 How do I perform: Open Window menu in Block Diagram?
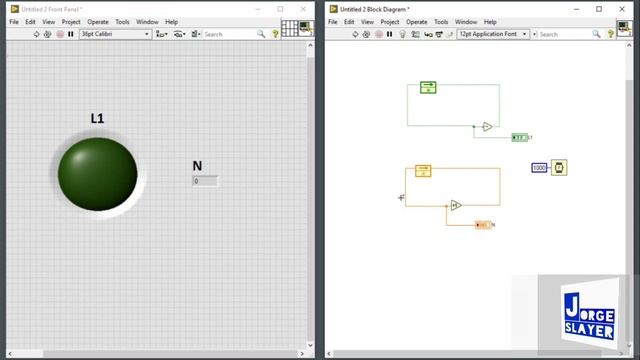pyautogui.click(x=466, y=22)
